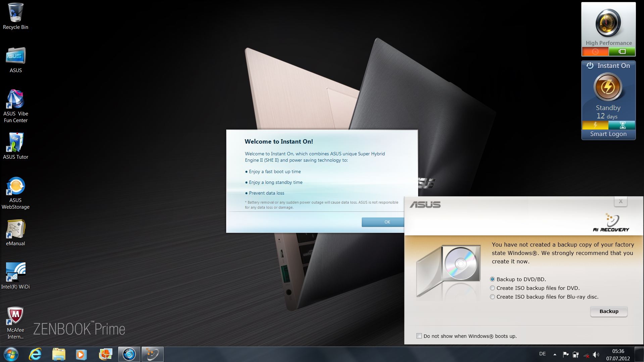Click the 'Standby 12 days' readout
The height and width of the screenshot is (362, 644).
608,112
